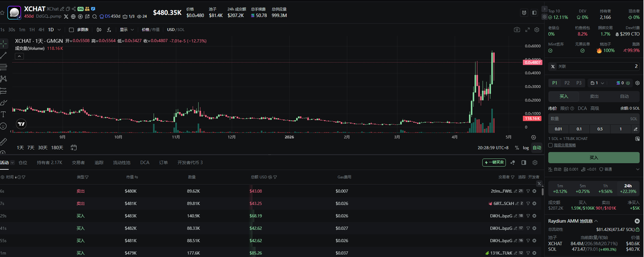Image resolution: width=644 pixels, height=257 pixels.
Task: Filter trades by maker in the 6s row
Action: (x=528, y=191)
